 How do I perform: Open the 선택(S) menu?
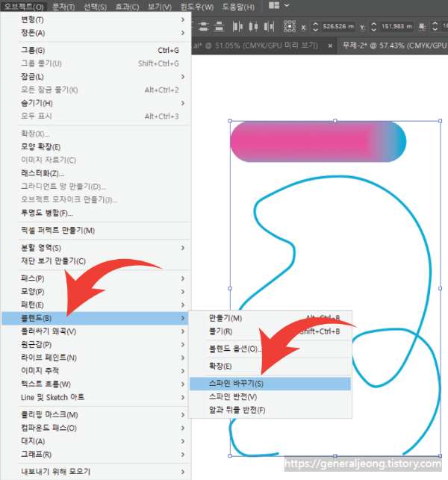pos(96,7)
